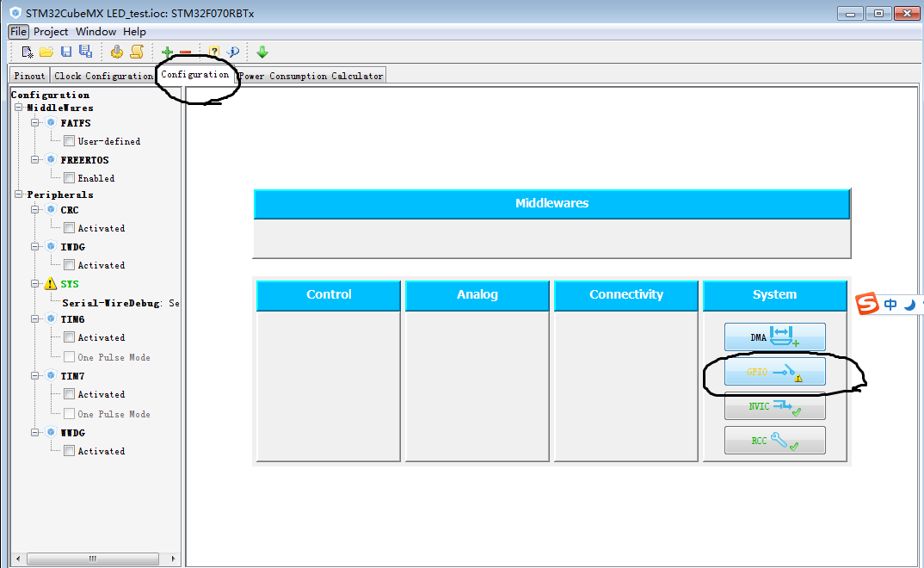The height and width of the screenshot is (568, 924).
Task: Click the TIM7 cube icon in tree
Action: tap(52, 375)
